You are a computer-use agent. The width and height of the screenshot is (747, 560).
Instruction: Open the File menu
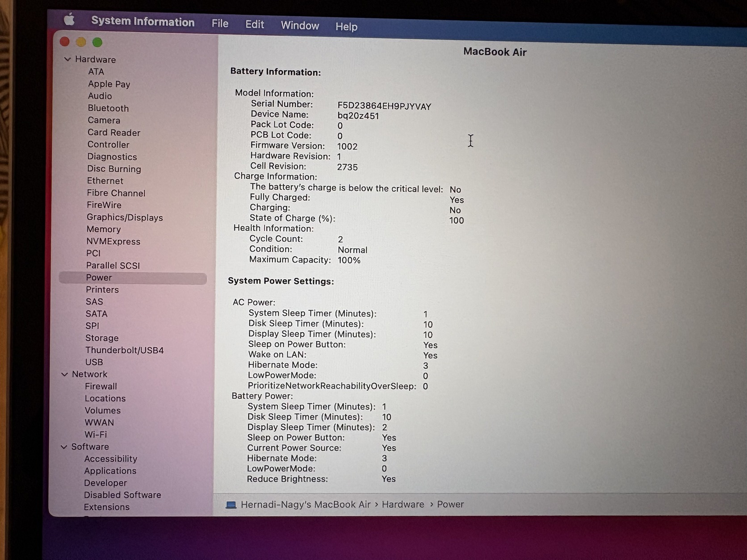(x=220, y=23)
